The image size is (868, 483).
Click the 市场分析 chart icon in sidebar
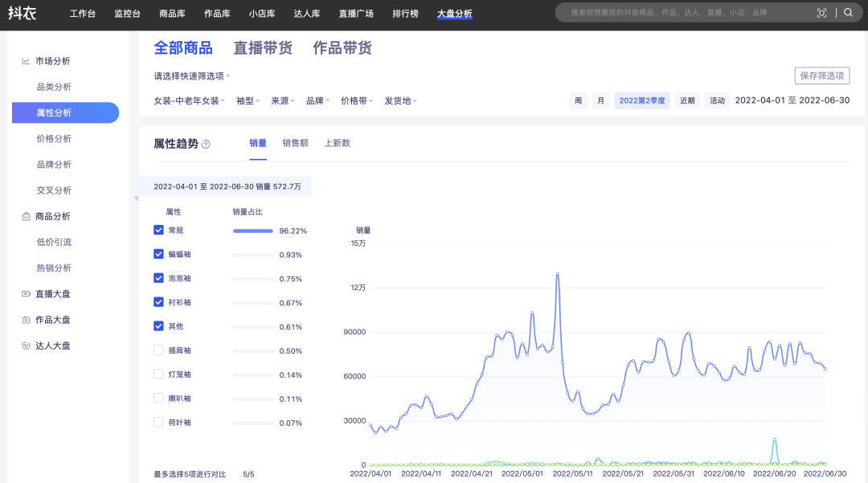(26, 61)
